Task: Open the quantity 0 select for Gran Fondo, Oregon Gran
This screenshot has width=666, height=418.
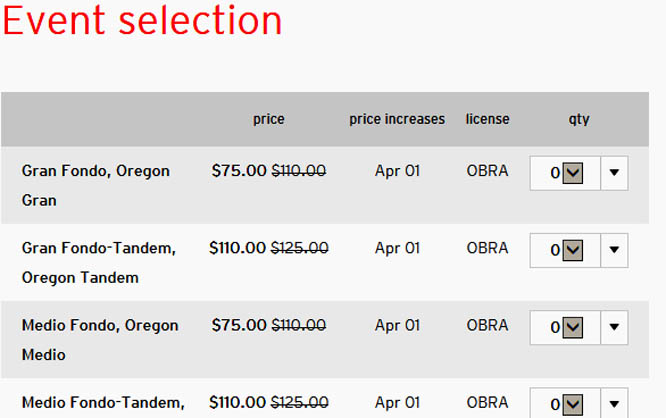Action: coord(565,172)
